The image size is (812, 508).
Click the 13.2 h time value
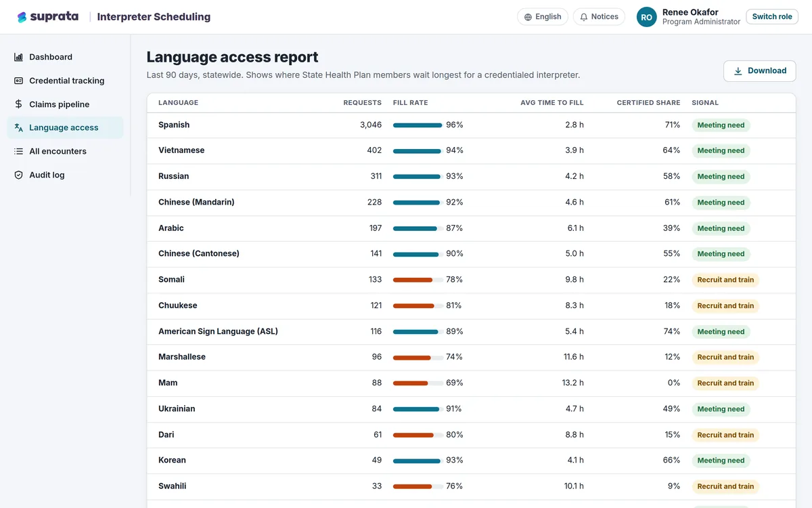click(572, 383)
